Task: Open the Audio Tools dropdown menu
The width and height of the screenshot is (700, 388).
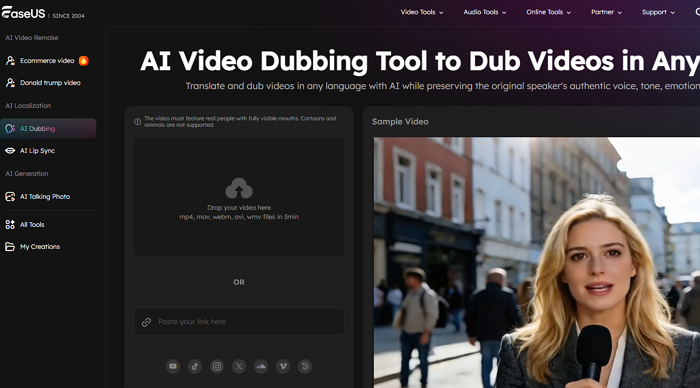Action: point(485,12)
